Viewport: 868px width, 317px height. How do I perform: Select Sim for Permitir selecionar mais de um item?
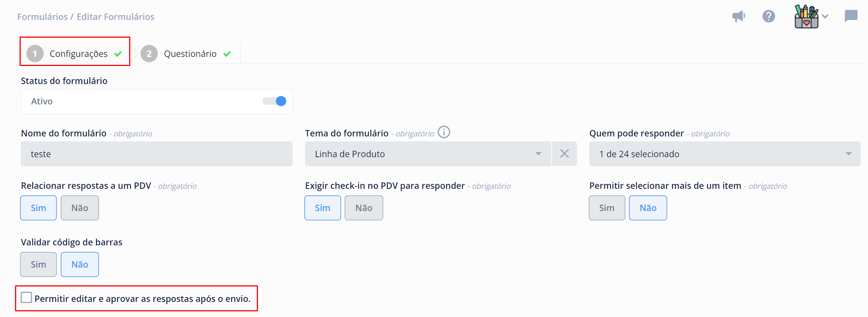pyautogui.click(x=607, y=208)
